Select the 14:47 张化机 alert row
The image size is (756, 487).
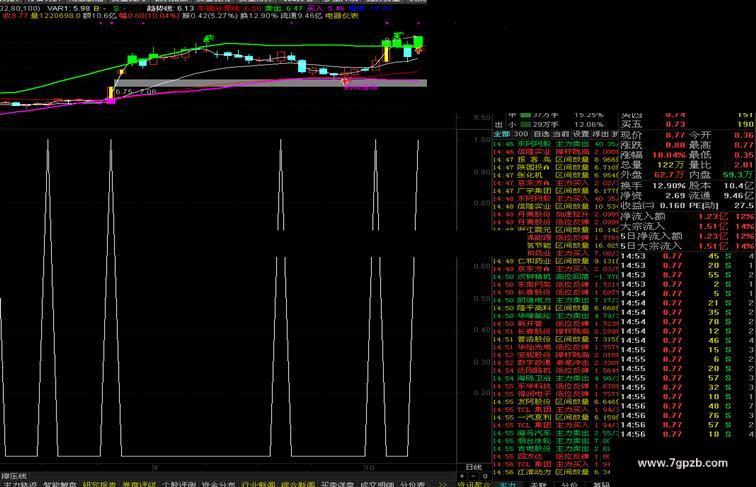[555, 175]
